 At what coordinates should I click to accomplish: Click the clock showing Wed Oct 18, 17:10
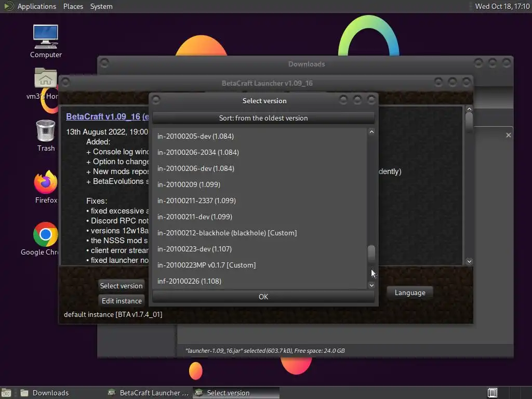pos(502,6)
